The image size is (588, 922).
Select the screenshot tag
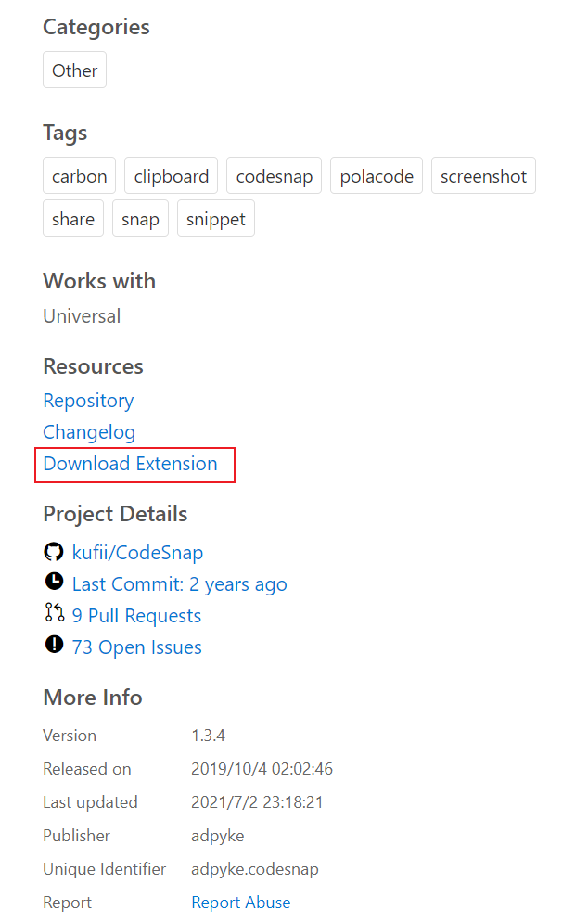click(x=483, y=176)
